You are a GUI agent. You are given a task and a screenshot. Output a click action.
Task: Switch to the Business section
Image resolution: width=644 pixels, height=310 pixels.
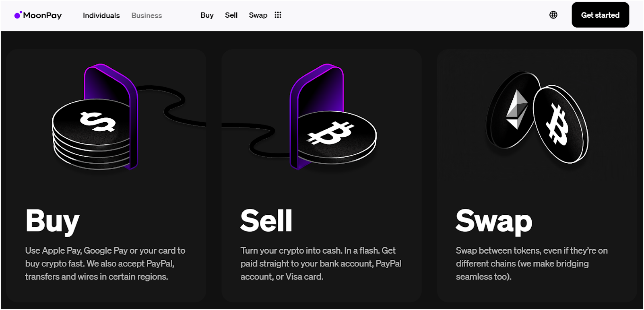[x=146, y=15]
